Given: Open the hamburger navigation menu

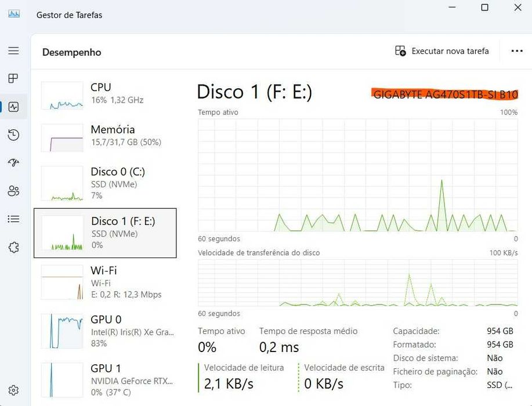Looking at the screenshot, I should pyautogui.click(x=13, y=50).
